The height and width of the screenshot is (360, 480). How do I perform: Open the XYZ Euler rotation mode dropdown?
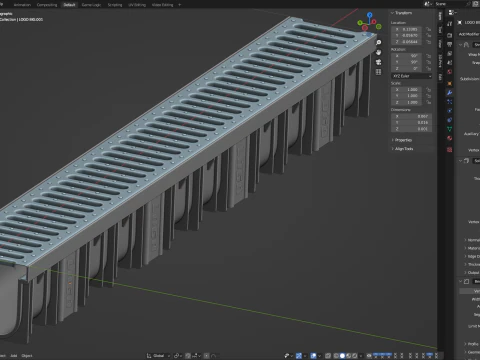pyautogui.click(x=412, y=76)
